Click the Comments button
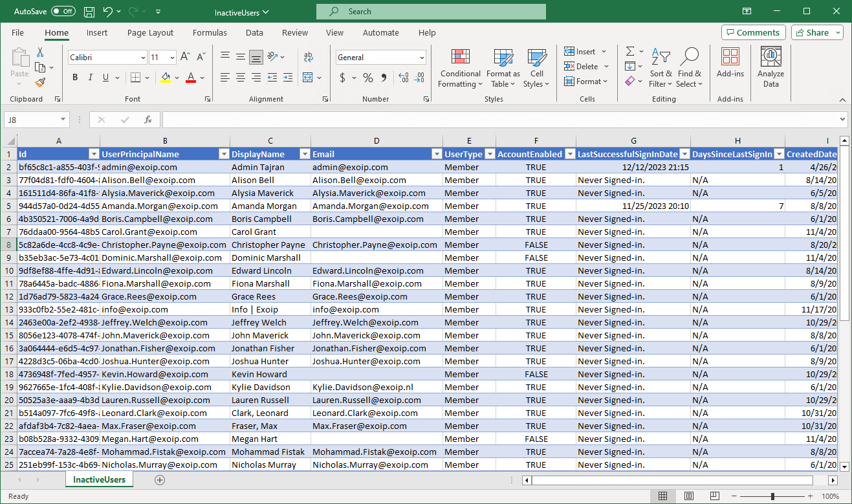 click(x=753, y=32)
